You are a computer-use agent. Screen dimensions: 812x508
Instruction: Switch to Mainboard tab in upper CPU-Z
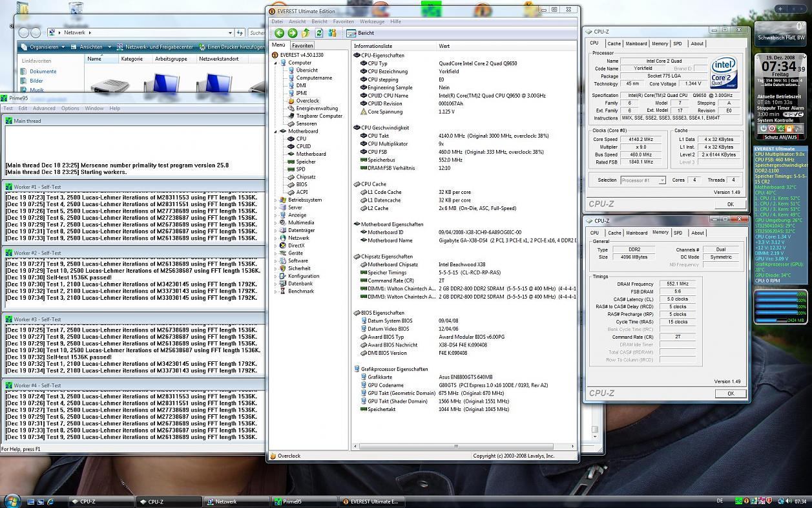click(x=636, y=43)
